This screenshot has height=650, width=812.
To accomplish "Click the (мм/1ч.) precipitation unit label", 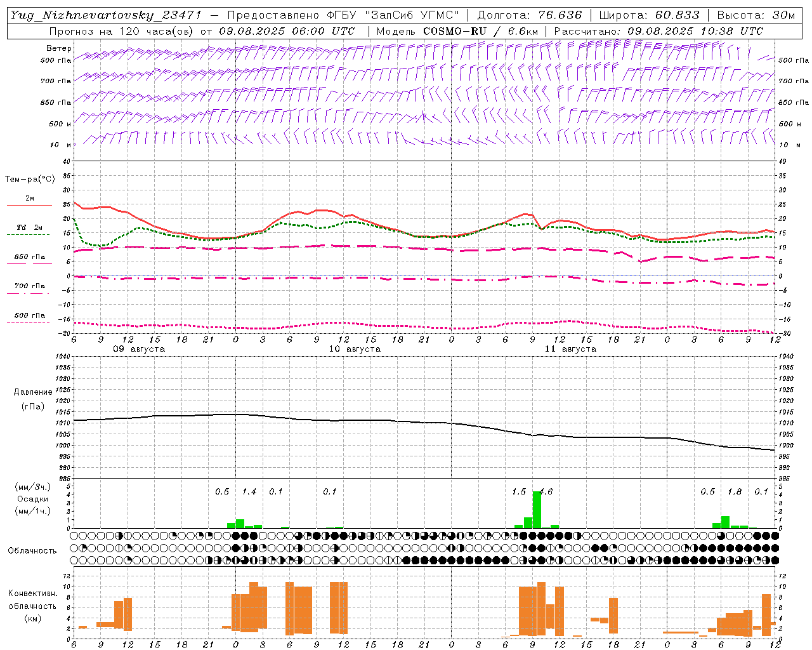I will click(33, 511).
